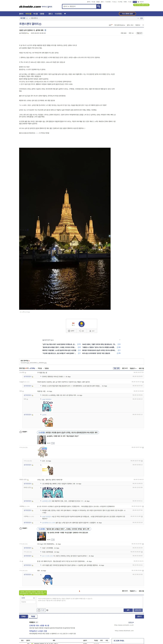Screen dimensions: 163x644
Task: Clear the nickname field with x icon
Action: (x=34, y=598)
